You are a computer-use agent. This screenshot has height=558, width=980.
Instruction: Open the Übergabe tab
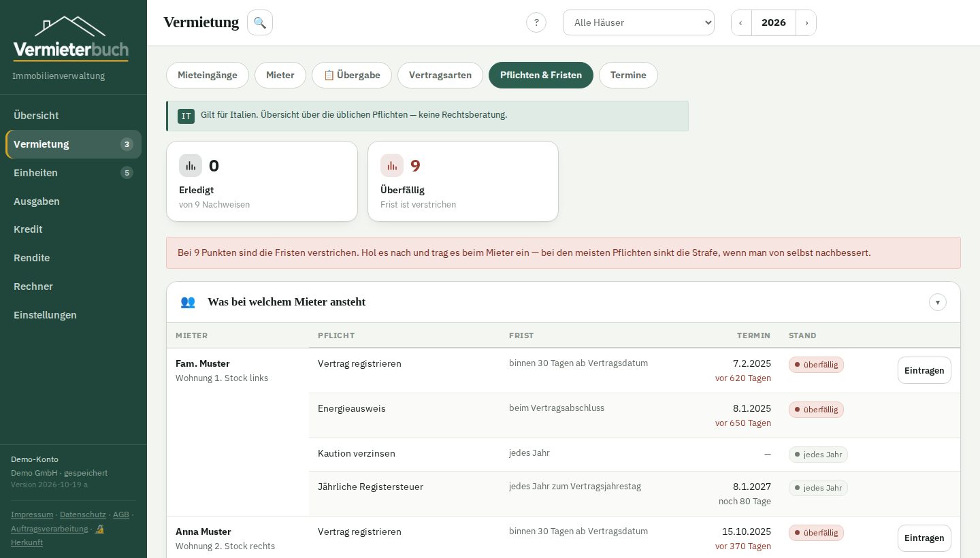click(x=352, y=75)
